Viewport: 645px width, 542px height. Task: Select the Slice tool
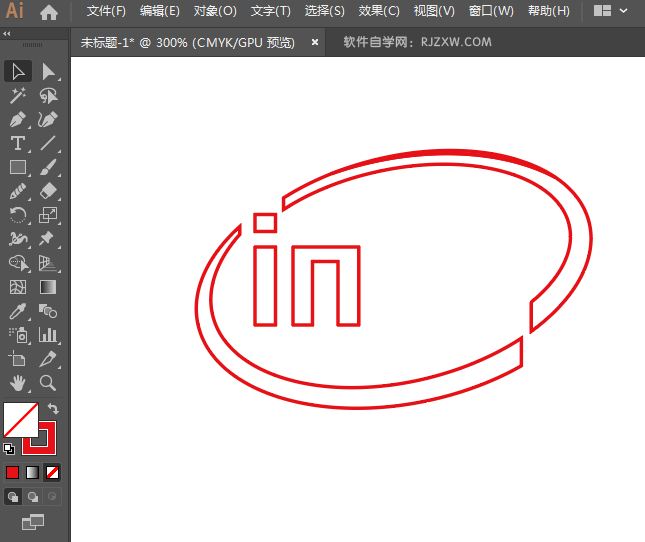[48, 359]
